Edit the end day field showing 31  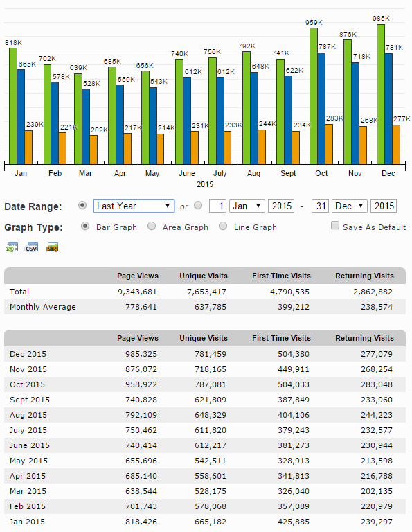click(320, 206)
